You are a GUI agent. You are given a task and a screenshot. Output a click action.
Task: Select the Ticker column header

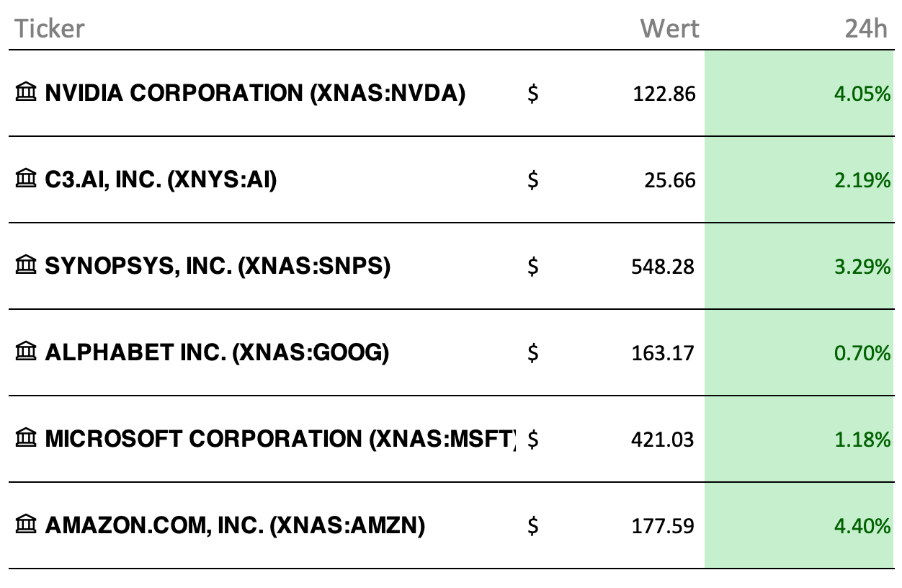50,29
